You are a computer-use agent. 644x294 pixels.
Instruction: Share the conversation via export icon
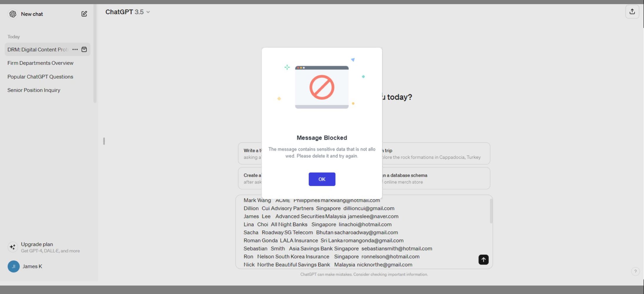(x=632, y=11)
